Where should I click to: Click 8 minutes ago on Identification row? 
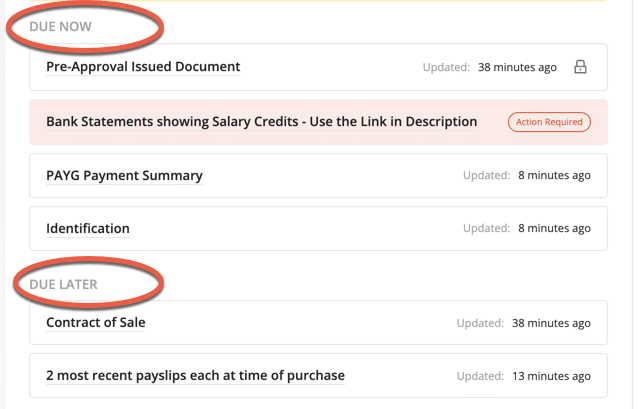tap(554, 228)
